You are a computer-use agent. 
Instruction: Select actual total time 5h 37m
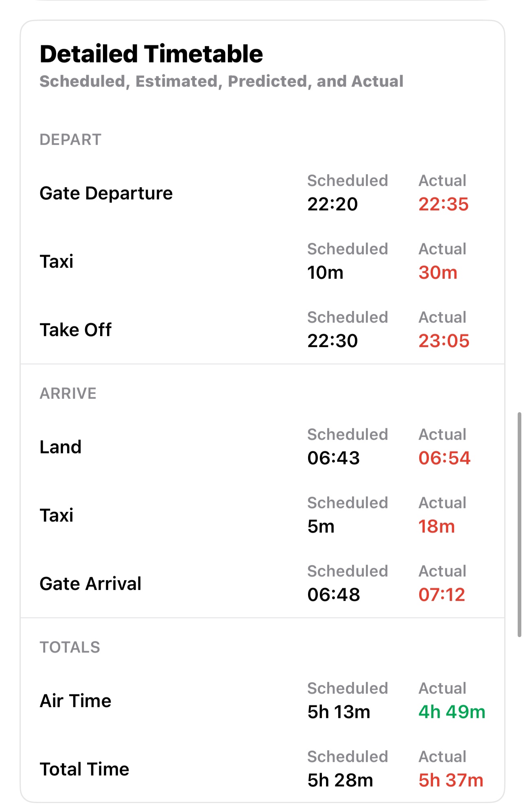451,780
